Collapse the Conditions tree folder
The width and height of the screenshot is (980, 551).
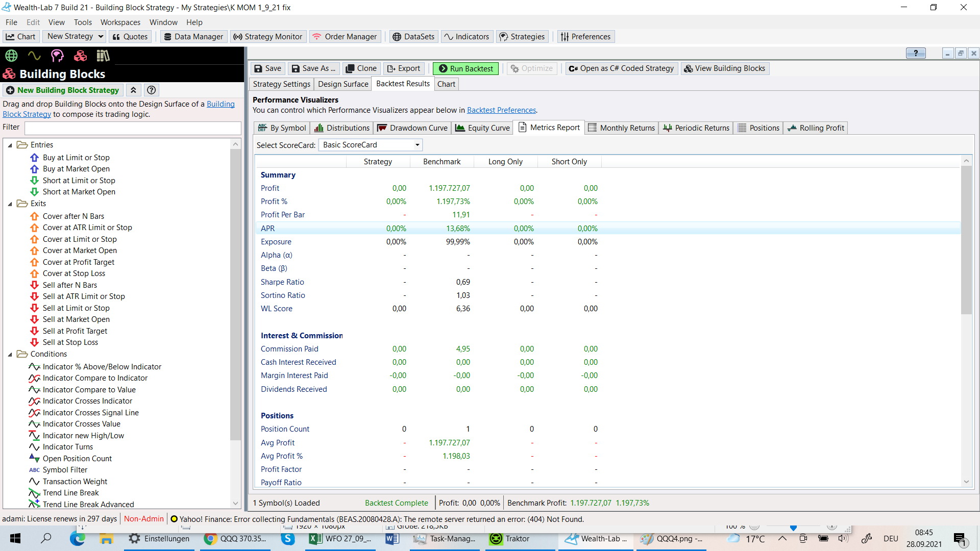tap(10, 355)
